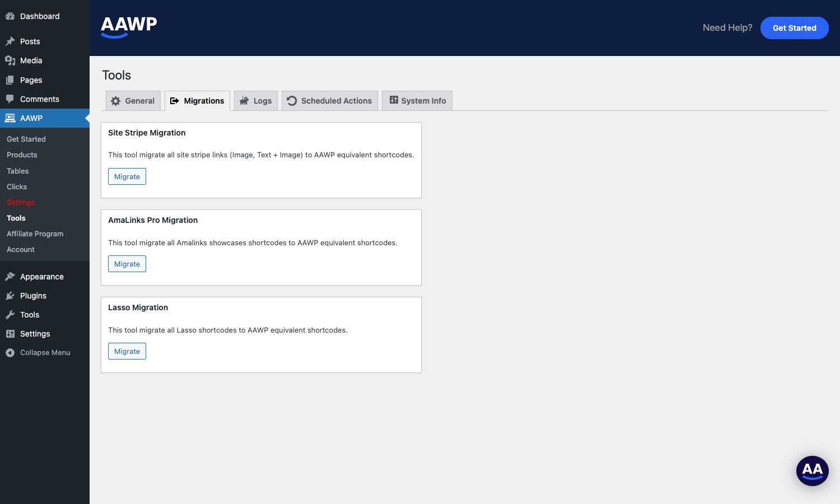The height and width of the screenshot is (504, 840).
Task: Open the red Settings submenu link
Action: click(x=21, y=202)
